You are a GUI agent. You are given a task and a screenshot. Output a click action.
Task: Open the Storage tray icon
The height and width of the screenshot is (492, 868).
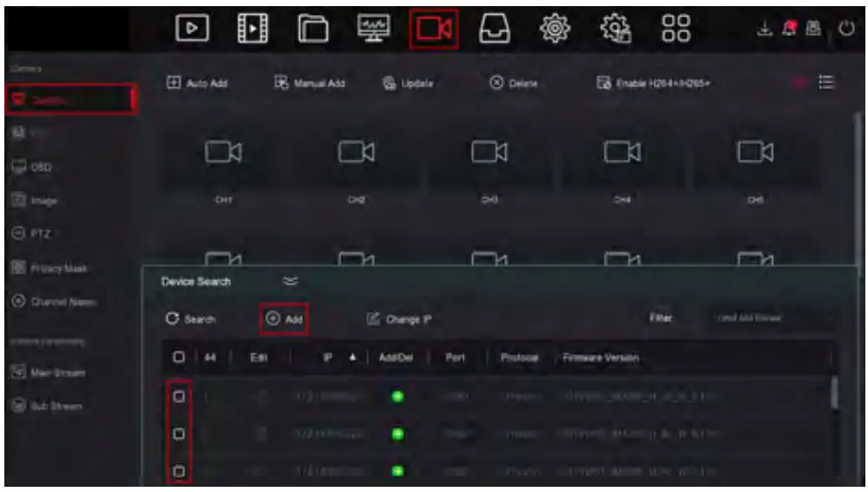(495, 28)
